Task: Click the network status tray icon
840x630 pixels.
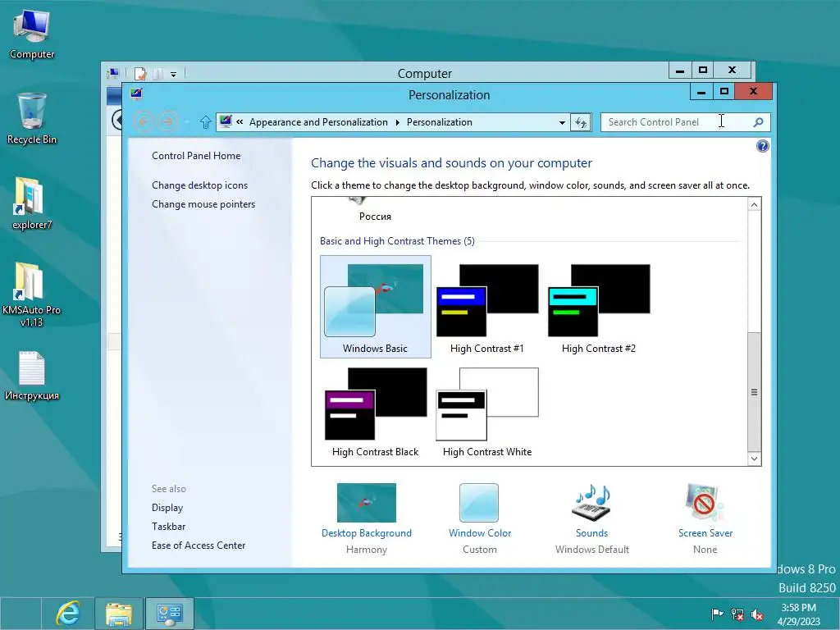Action: (x=737, y=614)
